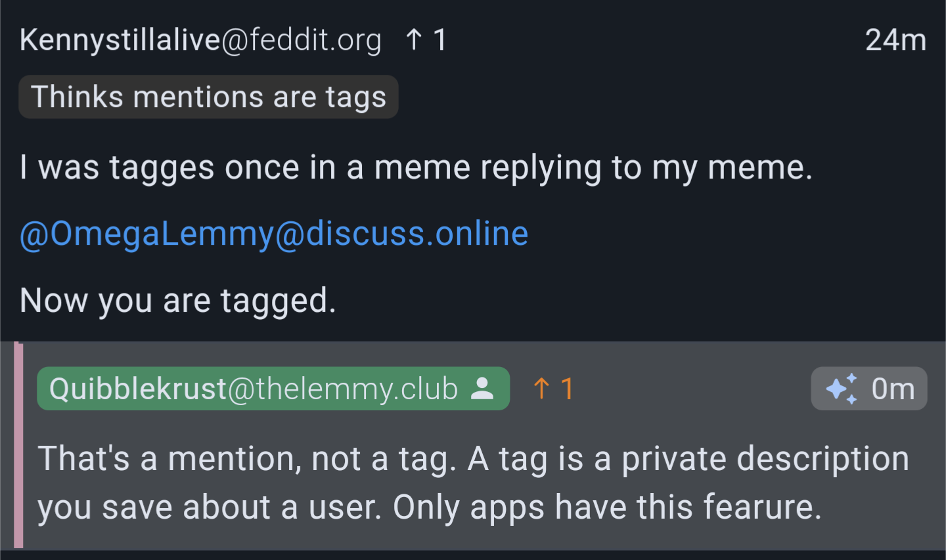This screenshot has height=560, width=946.
Task: Click the sparkle new-comment icon beside 0m
Action: click(x=842, y=389)
